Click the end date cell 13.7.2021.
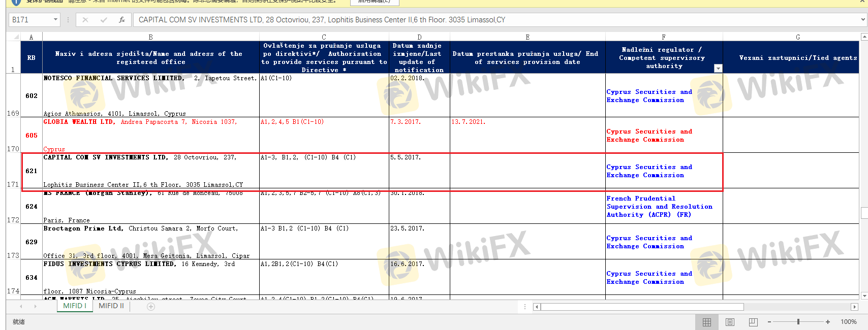The width and height of the screenshot is (868, 330). (x=528, y=135)
